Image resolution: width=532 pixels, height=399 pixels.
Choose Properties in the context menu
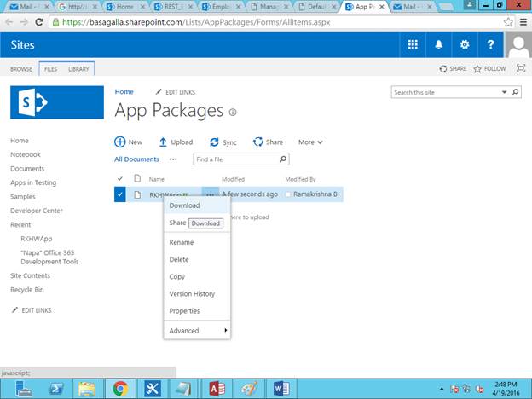[x=197, y=311]
